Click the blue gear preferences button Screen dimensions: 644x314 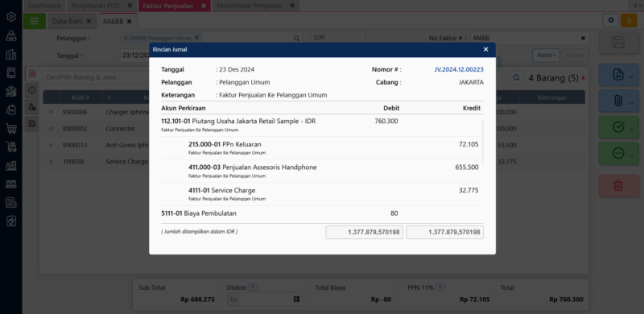click(x=611, y=20)
